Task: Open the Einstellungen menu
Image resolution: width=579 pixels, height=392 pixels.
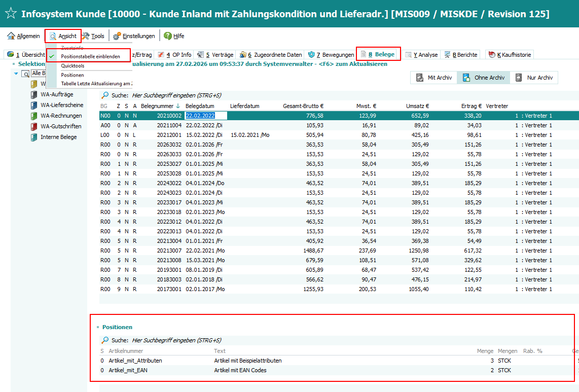Action: click(134, 36)
